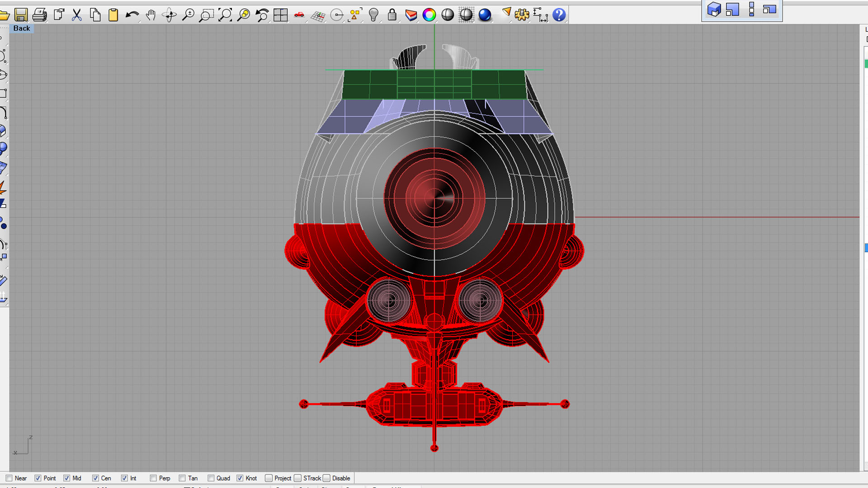Viewport: 868px width, 488px height.
Task: Select the Surface from points tool in sidebar
Action: tap(3, 167)
